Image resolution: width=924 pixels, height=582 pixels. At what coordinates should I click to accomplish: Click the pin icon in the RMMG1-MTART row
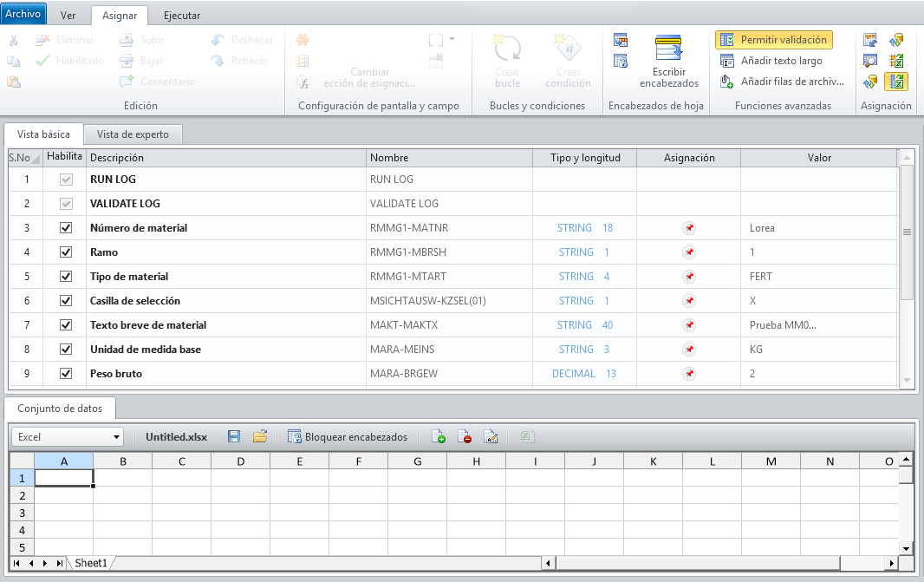tap(689, 276)
